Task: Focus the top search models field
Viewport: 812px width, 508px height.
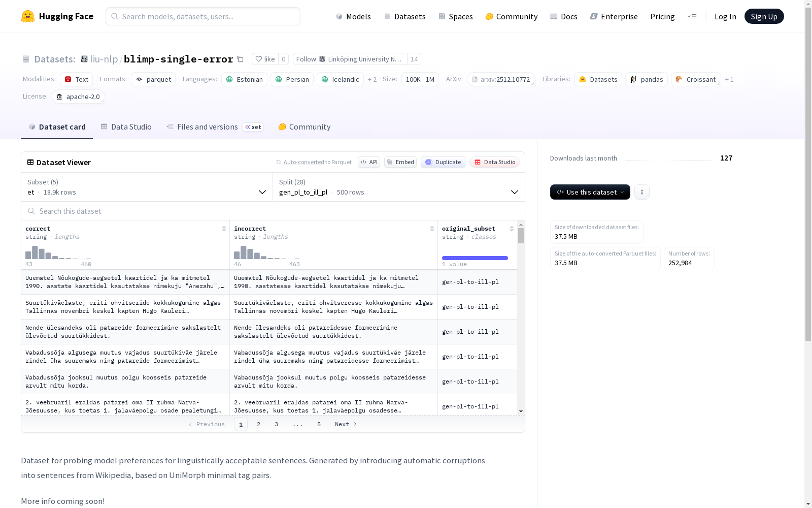Action: (203, 16)
